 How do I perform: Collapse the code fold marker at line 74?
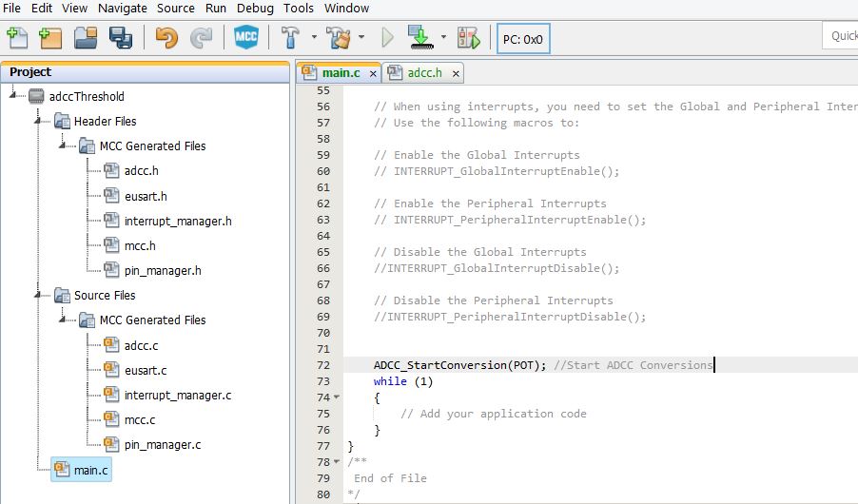(337, 397)
